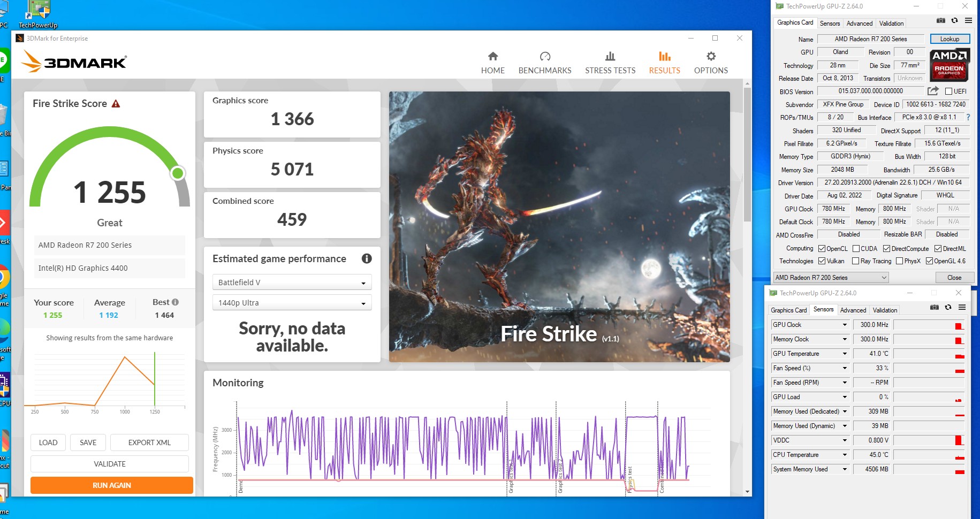Refresh top GPU-Z window data
The height and width of the screenshot is (519, 980).
tap(954, 21)
